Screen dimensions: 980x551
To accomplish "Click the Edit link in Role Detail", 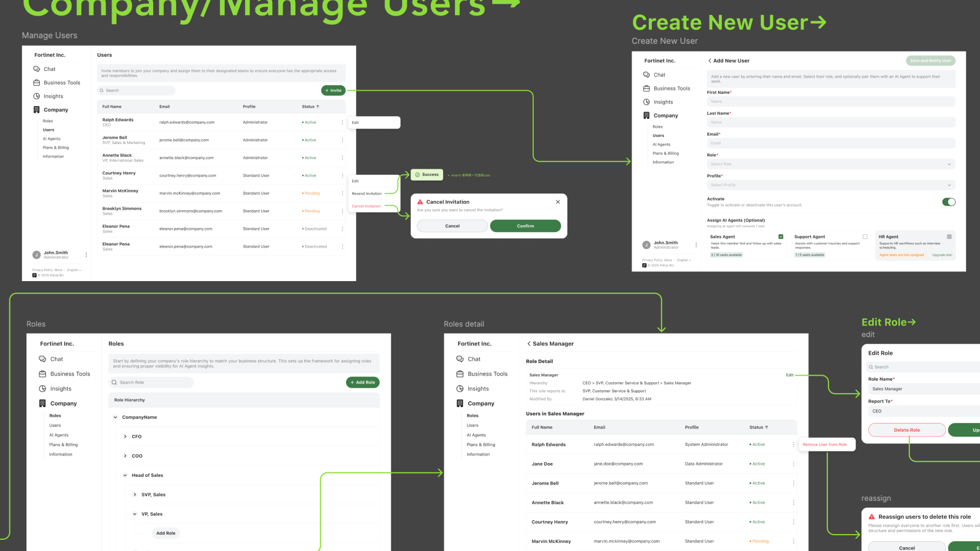I will coord(790,375).
